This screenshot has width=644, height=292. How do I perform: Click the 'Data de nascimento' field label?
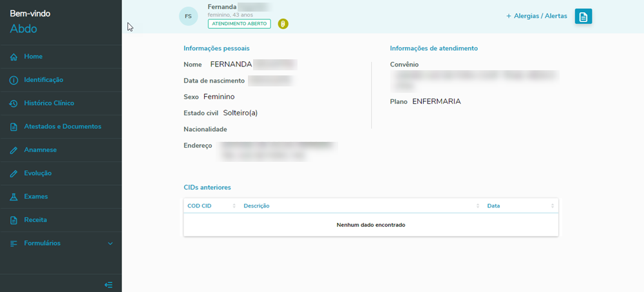coord(214,81)
